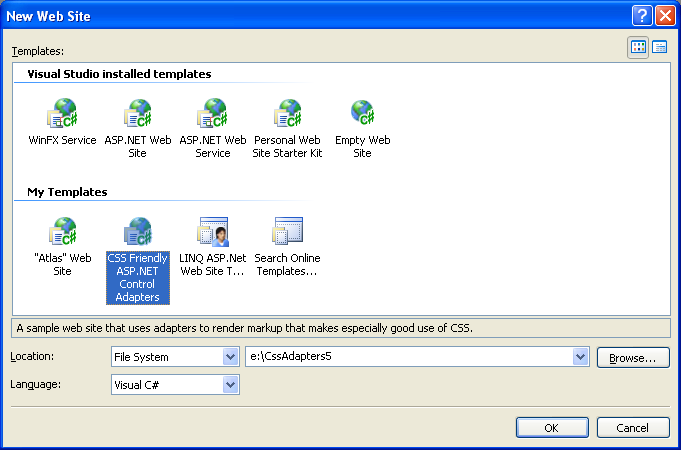Click the dialog Help question mark button

click(642, 16)
